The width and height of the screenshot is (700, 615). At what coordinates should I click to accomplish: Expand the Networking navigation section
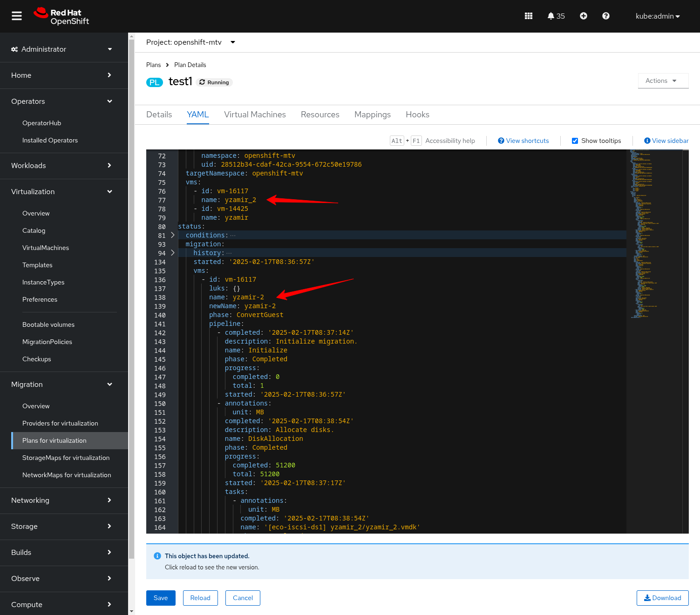tap(64, 500)
